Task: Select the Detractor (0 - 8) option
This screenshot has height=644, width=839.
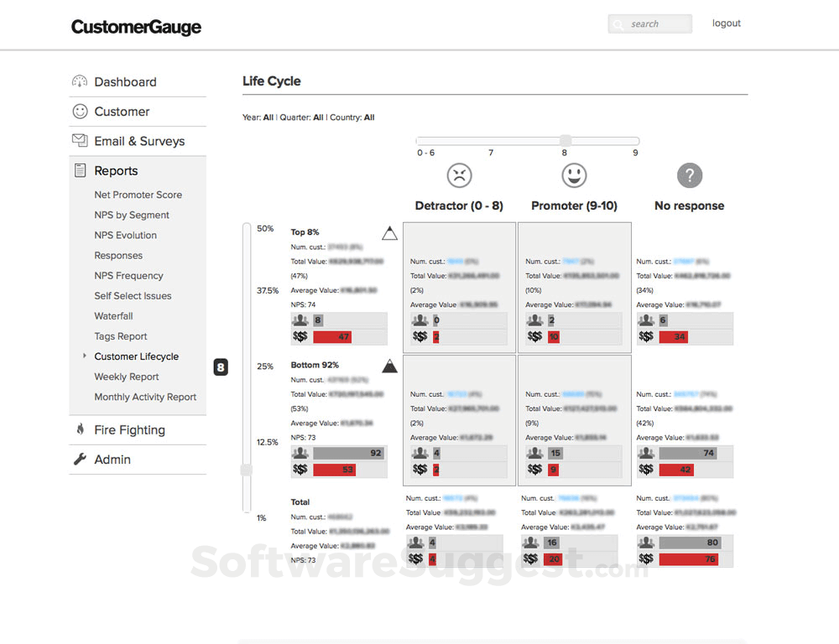Action: (459, 205)
